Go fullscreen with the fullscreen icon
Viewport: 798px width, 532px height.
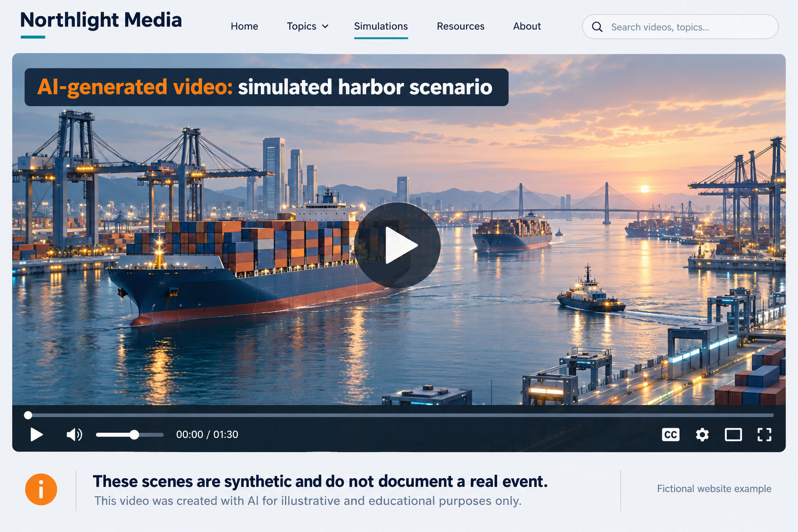point(765,435)
